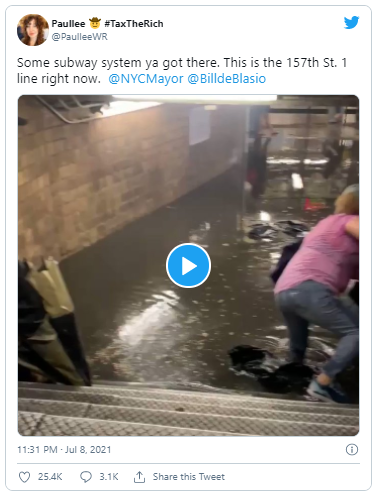Play the flooded subway video
The height and width of the screenshot is (496, 386).
pos(188,266)
